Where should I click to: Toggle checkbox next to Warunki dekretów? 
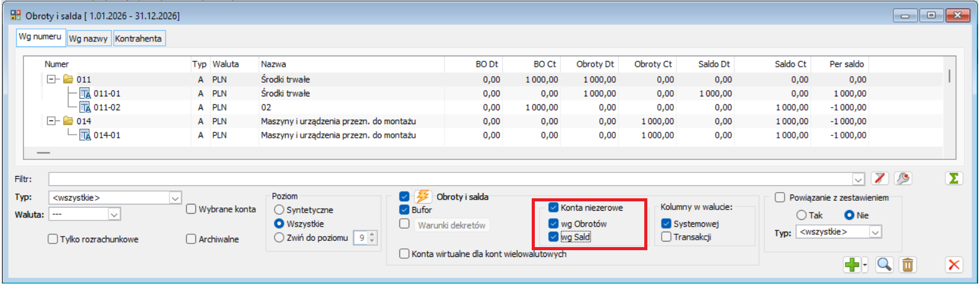(404, 224)
